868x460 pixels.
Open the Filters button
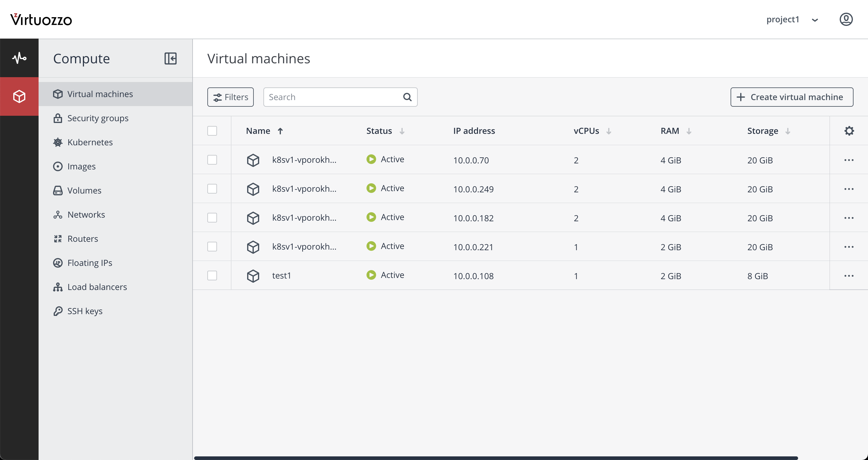pyautogui.click(x=231, y=97)
